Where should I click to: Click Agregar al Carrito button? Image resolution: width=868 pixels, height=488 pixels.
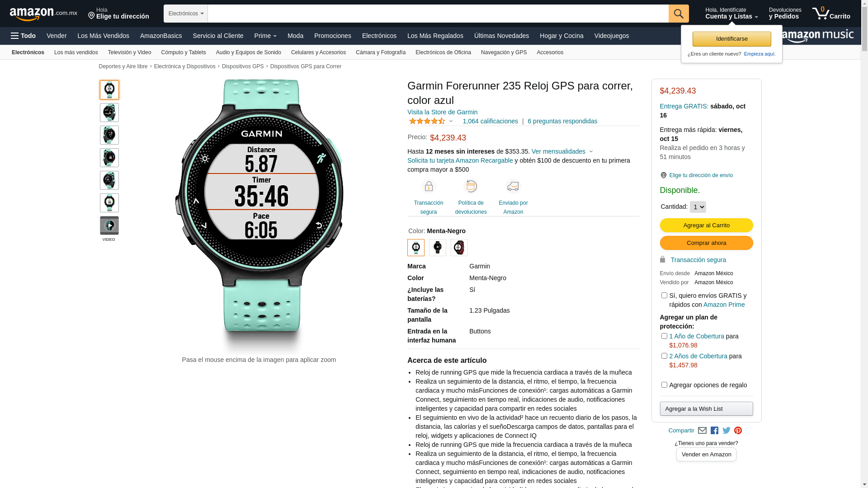coord(706,225)
